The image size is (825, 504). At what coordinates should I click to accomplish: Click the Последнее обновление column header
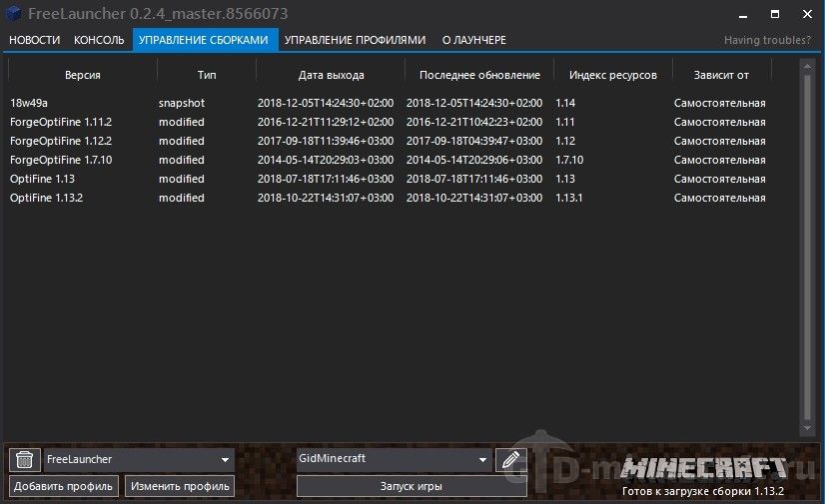point(479,75)
